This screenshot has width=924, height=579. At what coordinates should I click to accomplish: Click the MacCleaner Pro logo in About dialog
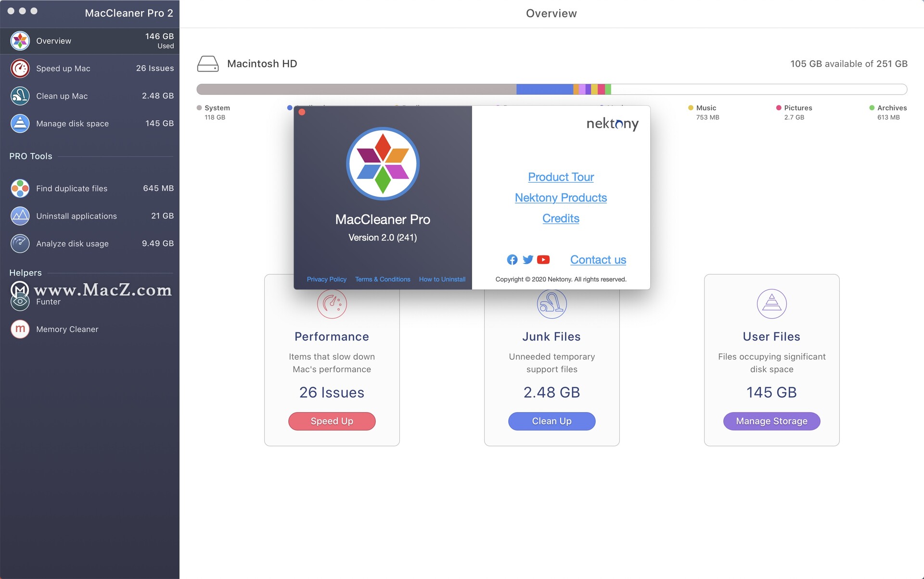tap(383, 164)
